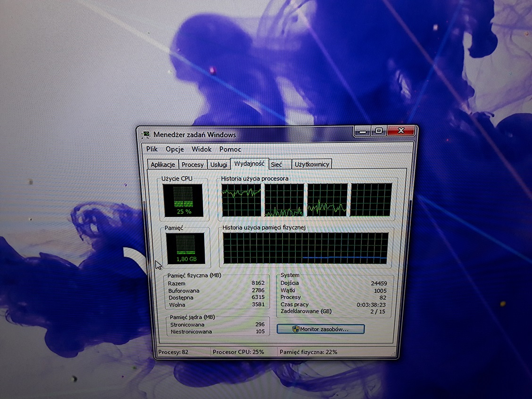Click the Task Manager icon in title bar
The image size is (532, 399).
click(x=147, y=134)
